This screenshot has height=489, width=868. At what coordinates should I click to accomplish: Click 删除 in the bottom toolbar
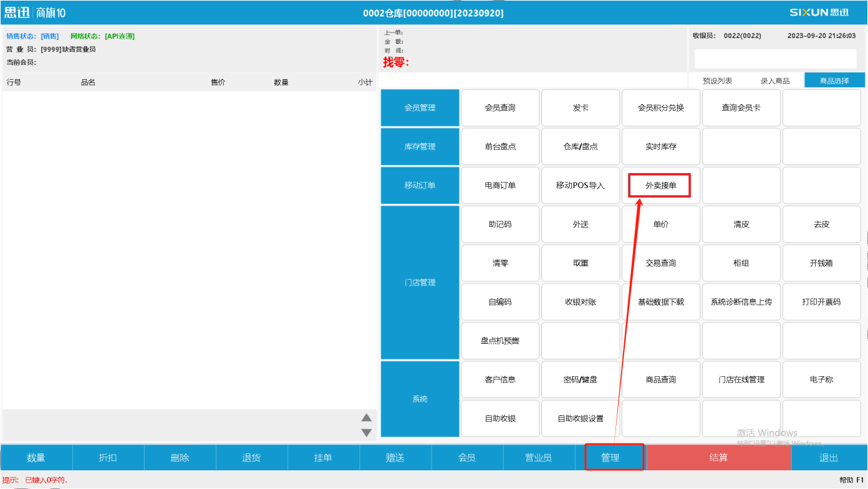(180, 458)
